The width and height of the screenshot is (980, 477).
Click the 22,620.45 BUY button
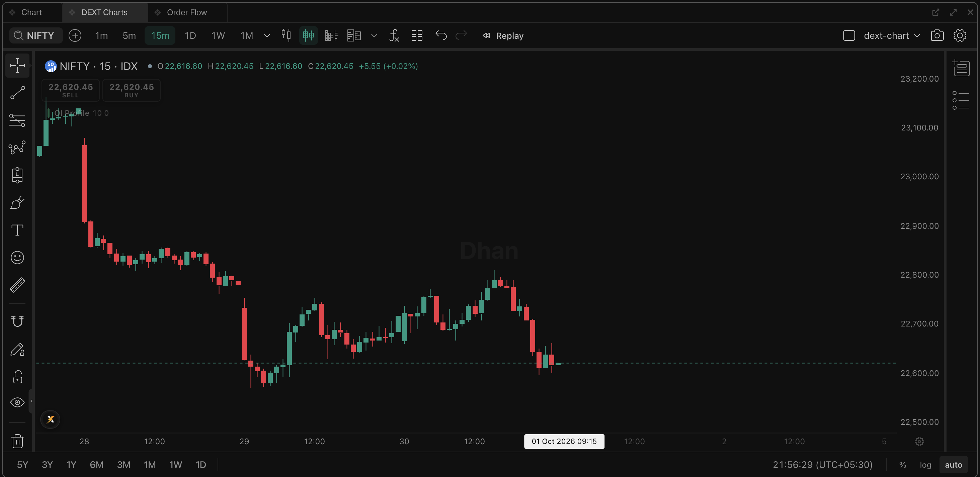[x=131, y=90]
